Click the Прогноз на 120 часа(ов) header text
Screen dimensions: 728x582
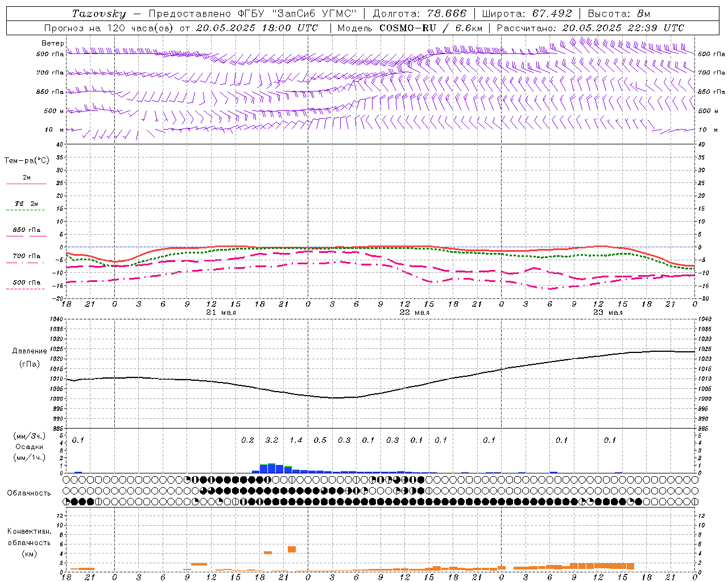[109, 28]
